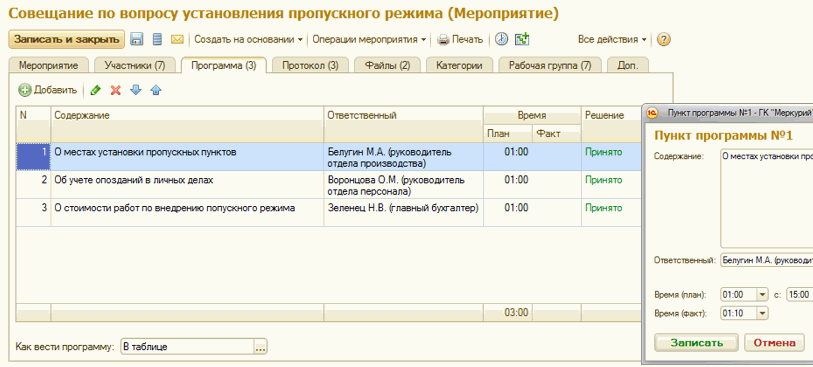The height and width of the screenshot is (367, 813).
Task: Switch to the Категории tab
Action: coord(459,66)
